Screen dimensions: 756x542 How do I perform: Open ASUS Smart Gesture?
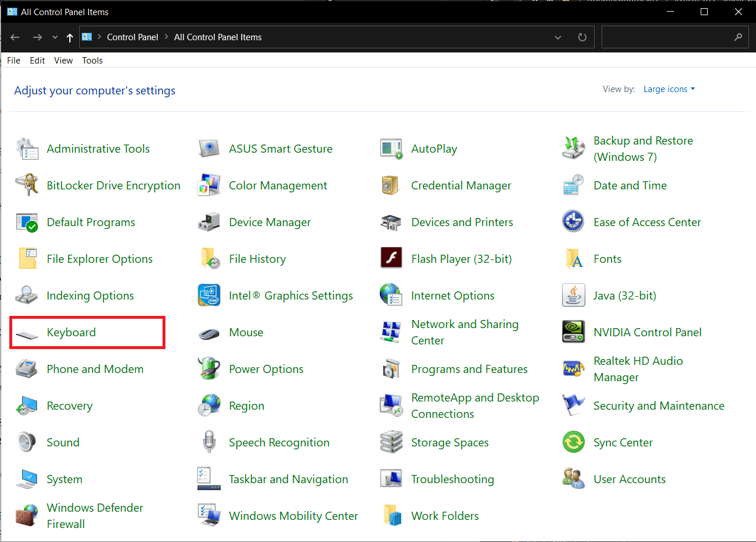pos(281,149)
